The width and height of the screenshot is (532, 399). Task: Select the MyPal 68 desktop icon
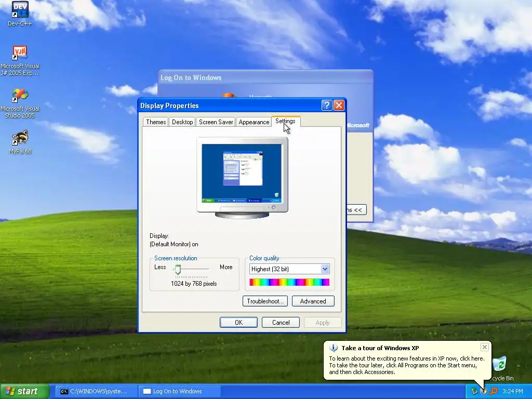20,142
